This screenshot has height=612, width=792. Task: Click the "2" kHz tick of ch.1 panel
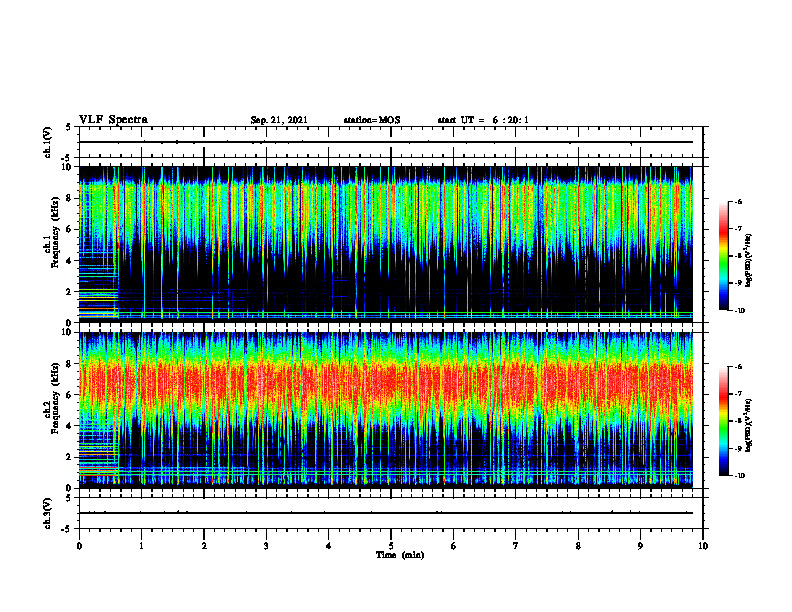pos(70,292)
